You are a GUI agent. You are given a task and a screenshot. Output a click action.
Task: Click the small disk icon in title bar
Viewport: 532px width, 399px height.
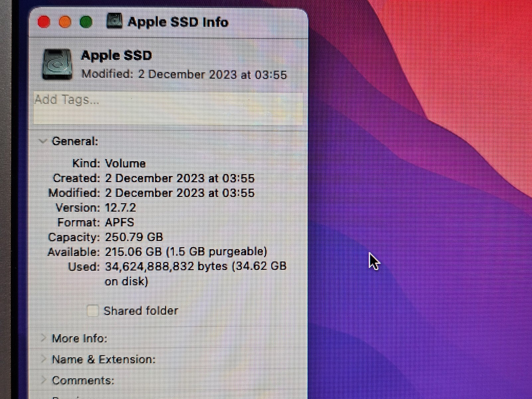[x=114, y=22]
